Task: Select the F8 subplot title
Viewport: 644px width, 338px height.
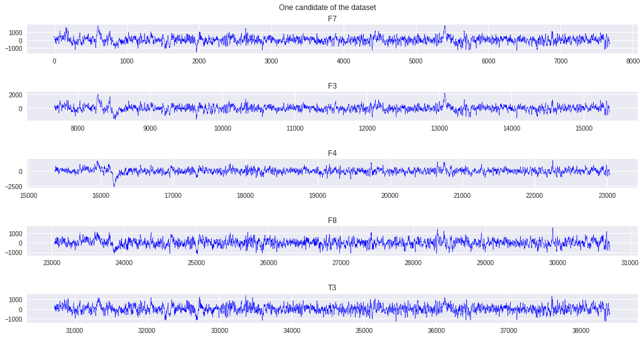Action: [332, 221]
